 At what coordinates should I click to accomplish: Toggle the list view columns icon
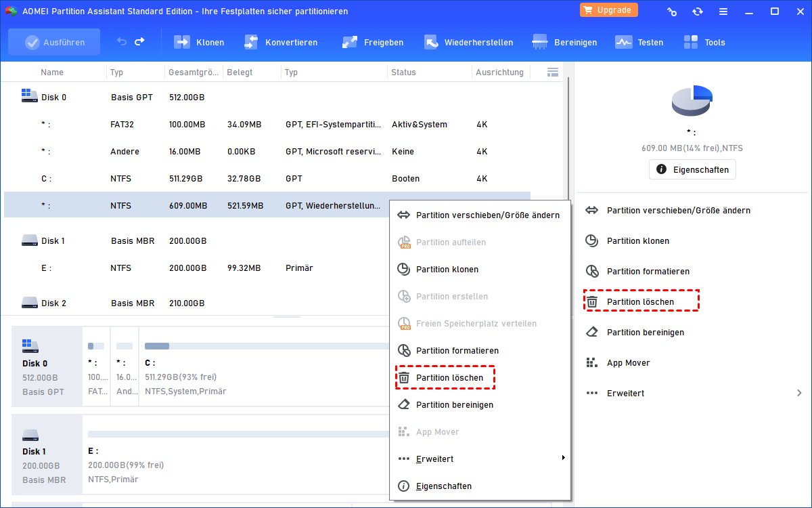point(552,72)
